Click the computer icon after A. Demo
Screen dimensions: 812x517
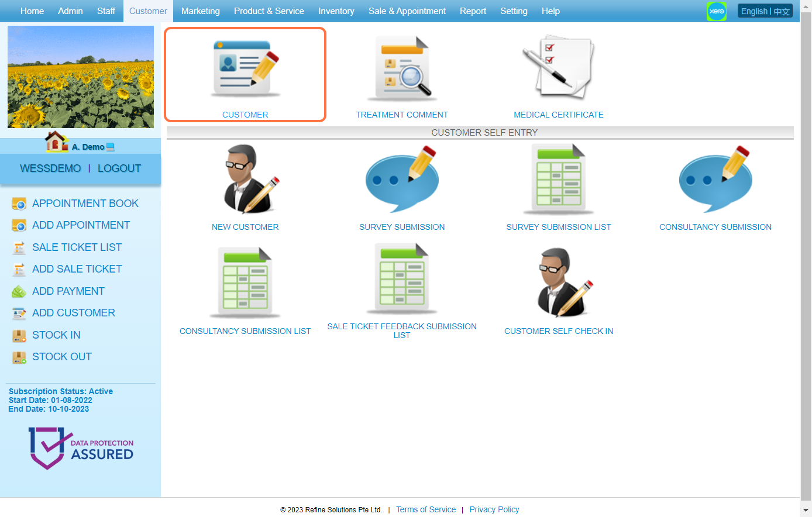(x=111, y=147)
